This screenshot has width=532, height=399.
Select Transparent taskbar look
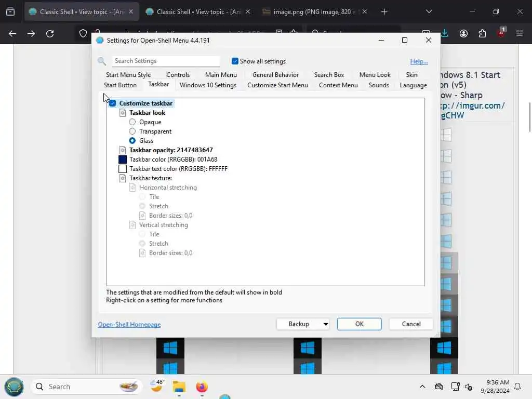coord(132,131)
